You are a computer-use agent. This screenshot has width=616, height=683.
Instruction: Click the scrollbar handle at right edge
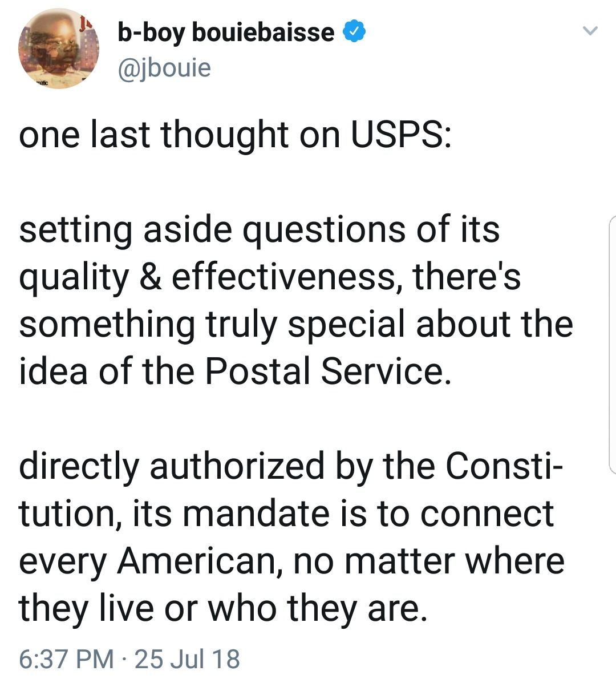click(x=612, y=345)
